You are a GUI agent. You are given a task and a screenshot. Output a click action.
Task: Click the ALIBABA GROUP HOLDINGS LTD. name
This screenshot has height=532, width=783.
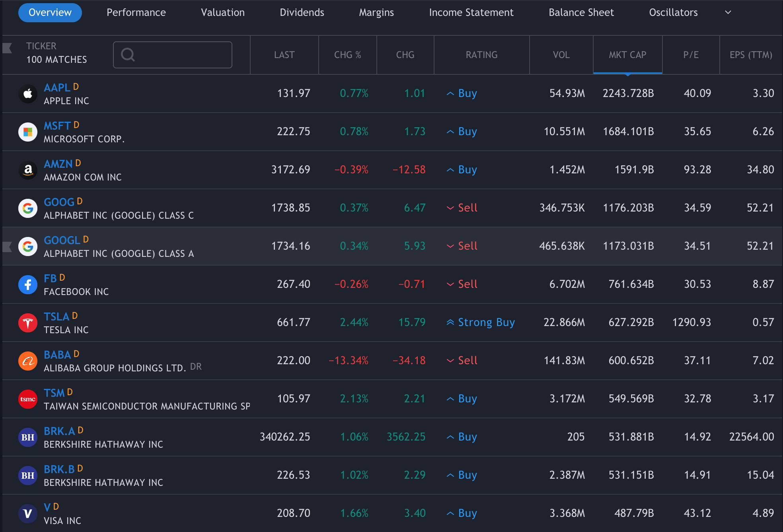pyautogui.click(x=115, y=368)
